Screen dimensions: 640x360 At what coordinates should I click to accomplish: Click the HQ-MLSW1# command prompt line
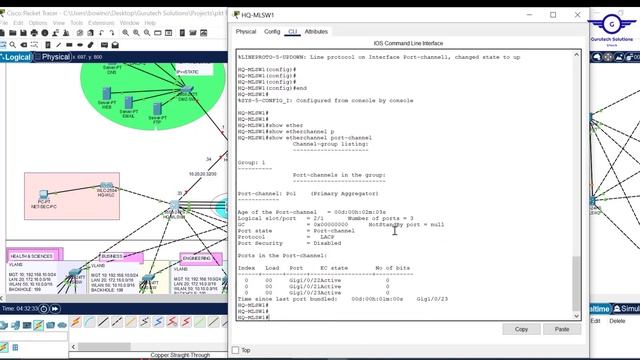tap(253, 317)
